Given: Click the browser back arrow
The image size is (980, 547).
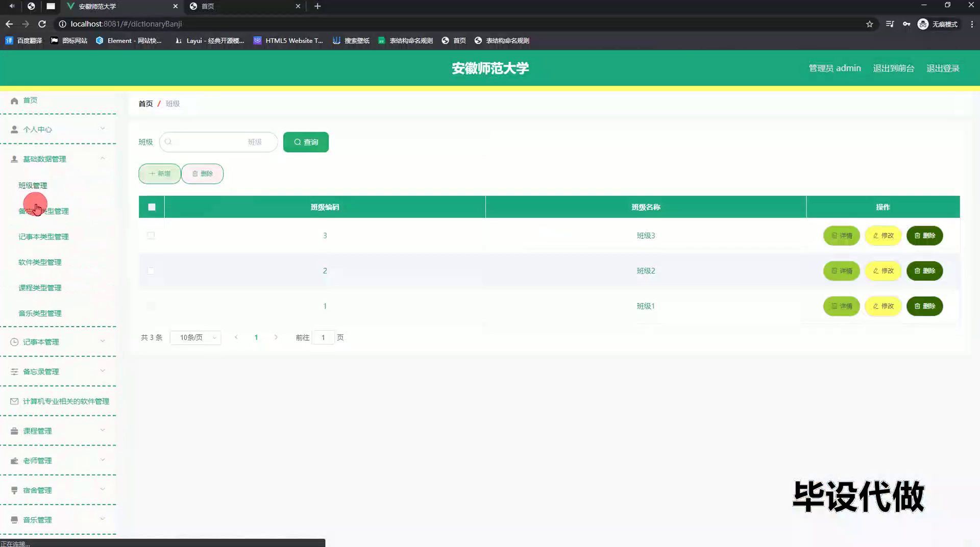Looking at the screenshot, I should point(9,24).
